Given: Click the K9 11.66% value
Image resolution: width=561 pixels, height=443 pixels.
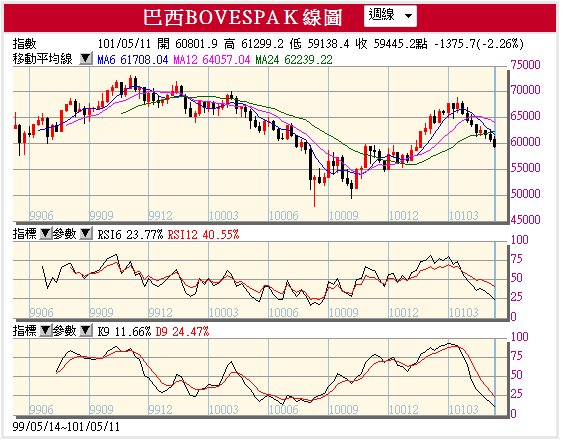Looking at the screenshot, I should pos(124,332).
